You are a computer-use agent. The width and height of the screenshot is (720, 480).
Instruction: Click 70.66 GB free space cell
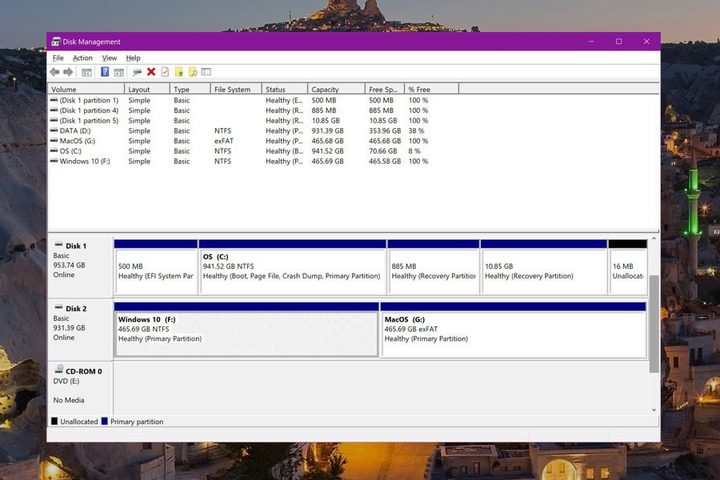(x=383, y=151)
